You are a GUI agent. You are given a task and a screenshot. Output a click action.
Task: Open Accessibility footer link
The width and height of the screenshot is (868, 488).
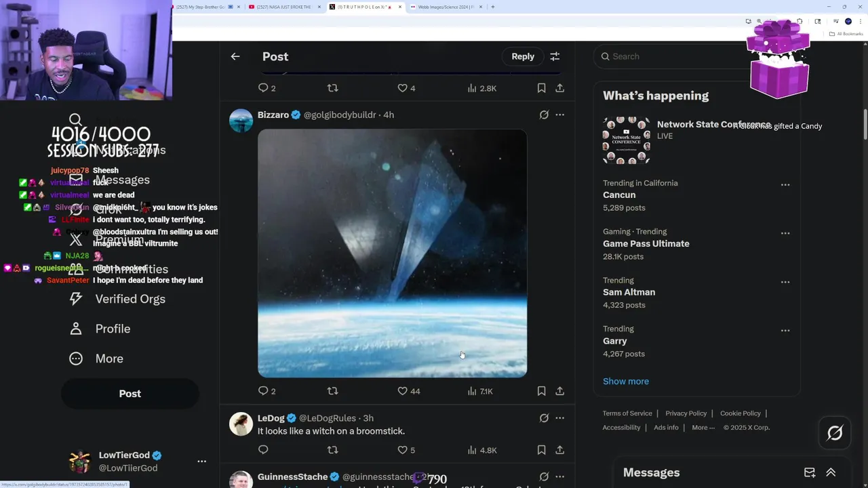(621, 428)
